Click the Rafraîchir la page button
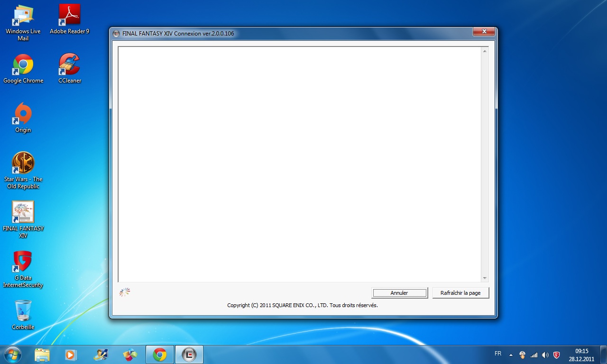The width and height of the screenshot is (607, 364). [x=460, y=293]
